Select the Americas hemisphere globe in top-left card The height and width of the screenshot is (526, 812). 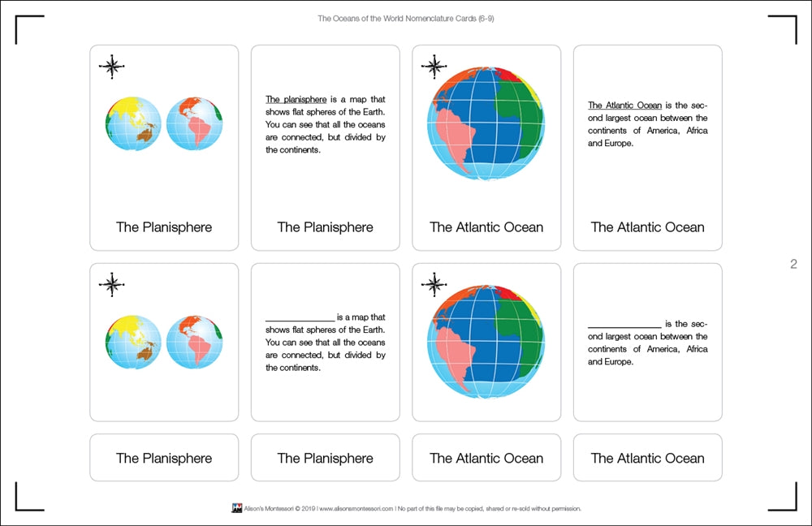(x=195, y=124)
